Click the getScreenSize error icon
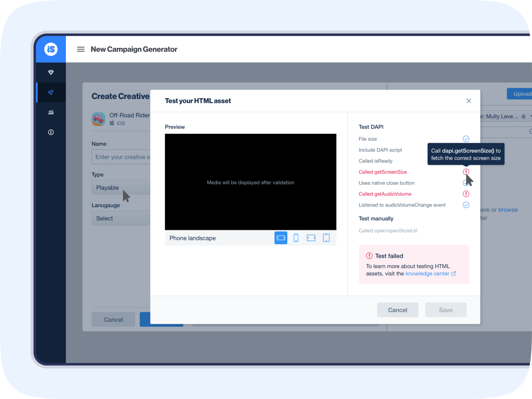This screenshot has height=399, width=532. pos(466,172)
